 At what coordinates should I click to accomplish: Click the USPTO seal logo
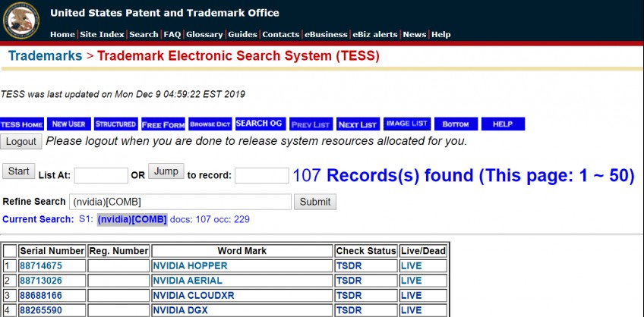(21, 20)
